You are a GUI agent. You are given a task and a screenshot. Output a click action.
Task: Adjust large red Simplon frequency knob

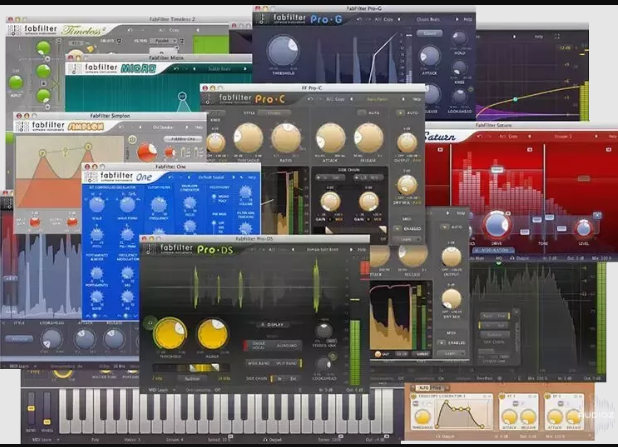tap(147, 152)
